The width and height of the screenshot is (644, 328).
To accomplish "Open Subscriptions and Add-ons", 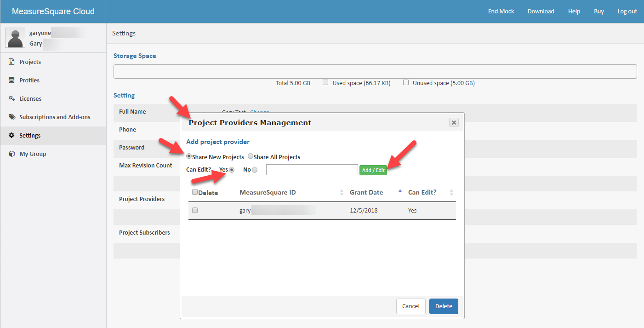I will [55, 117].
